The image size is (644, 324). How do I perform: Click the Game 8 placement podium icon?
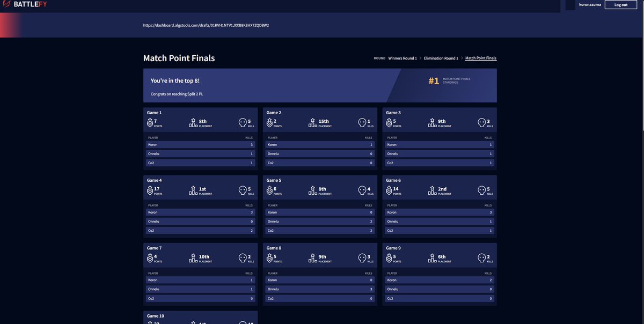coord(313,258)
